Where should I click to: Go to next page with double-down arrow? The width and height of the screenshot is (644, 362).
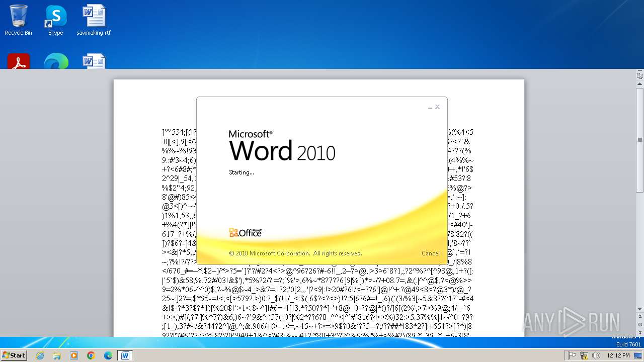pos(639,332)
